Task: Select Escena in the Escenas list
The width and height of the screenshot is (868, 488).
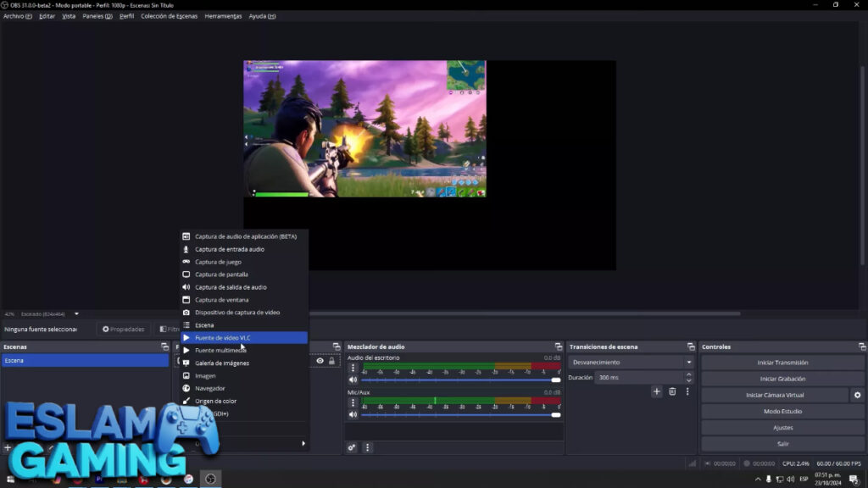Action: pyautogui.click(x=86, y=361)
